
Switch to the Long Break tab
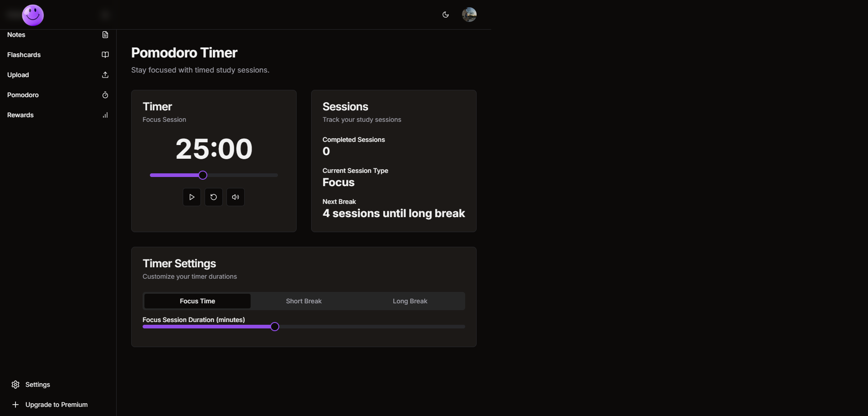pyautogui.click(x=410, y=301)
